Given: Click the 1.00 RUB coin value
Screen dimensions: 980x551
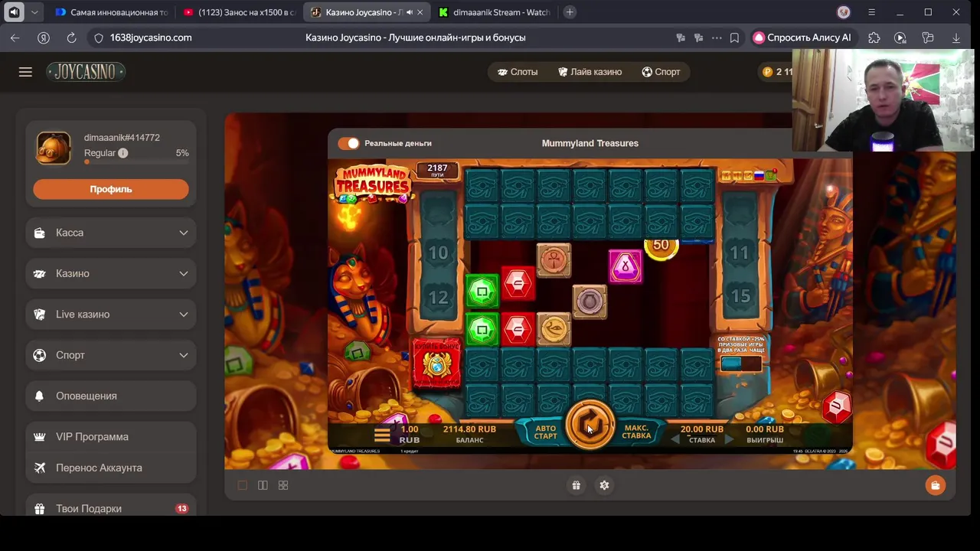Looking at the screenshot, I should tap(410, 434).
